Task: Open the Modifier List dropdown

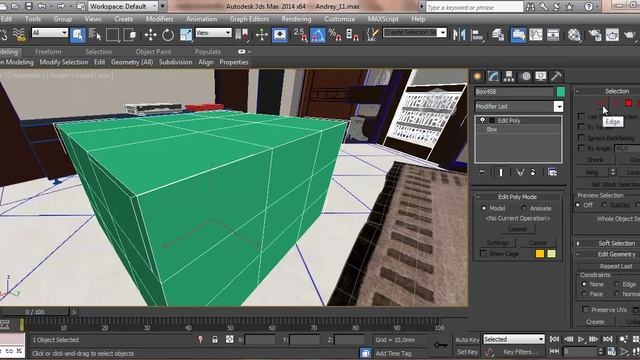Action: [x=519, y=107]
